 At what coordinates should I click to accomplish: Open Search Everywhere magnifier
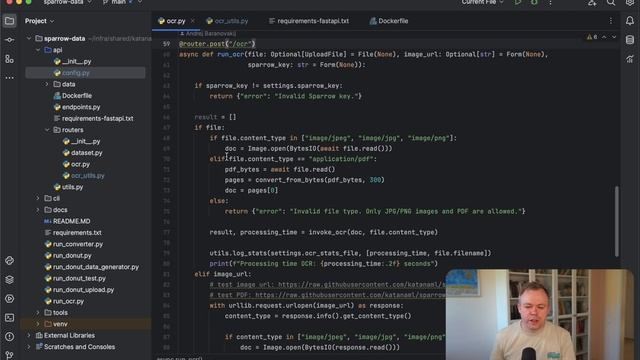611,2
